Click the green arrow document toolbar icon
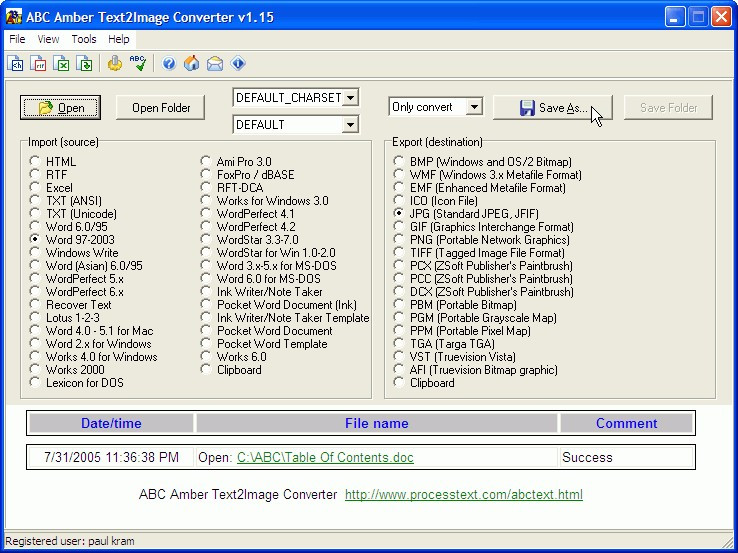Image resolution: width=738 pixels, height=553 pixels. [84, 63]
